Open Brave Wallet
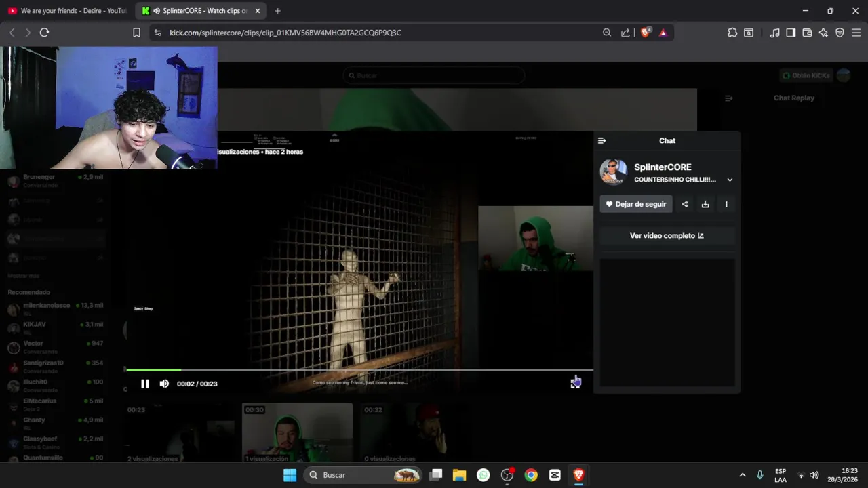This screenshot has width=868, height=488. 807,33
